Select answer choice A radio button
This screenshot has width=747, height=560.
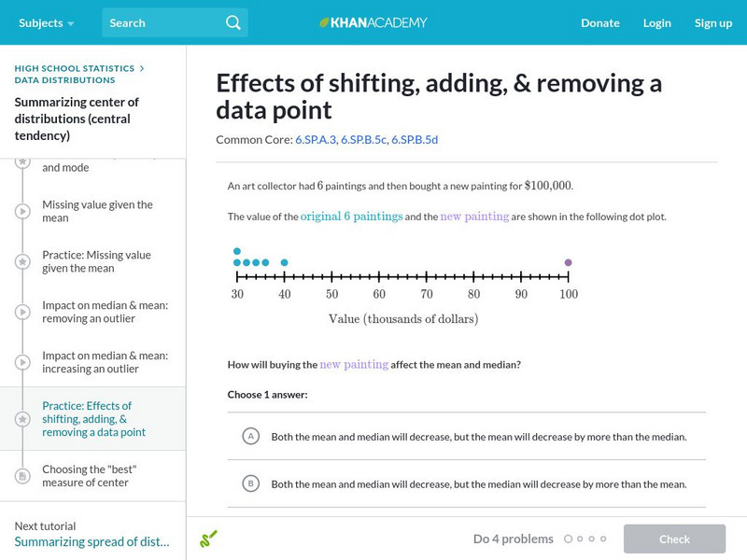click(x=250, y=436)
